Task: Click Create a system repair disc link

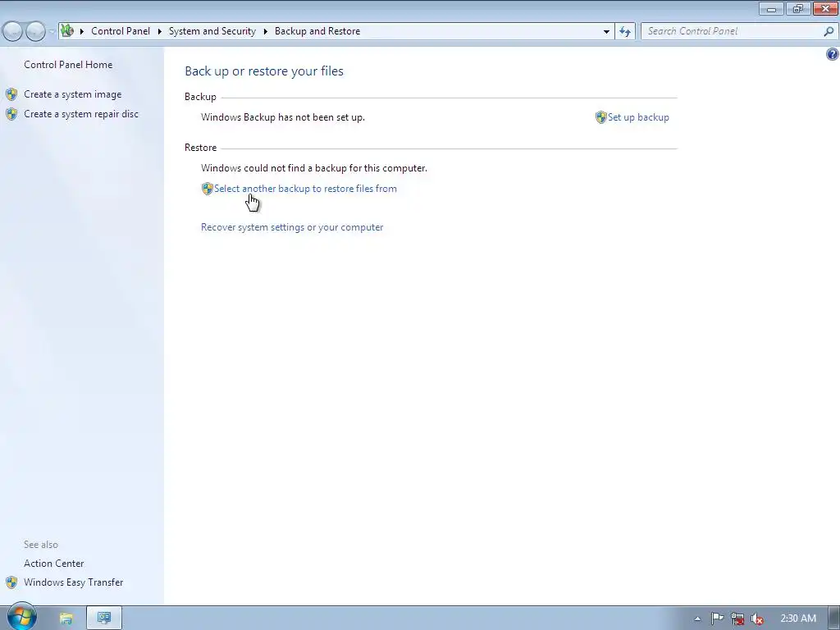Action: tap(81, 114)
